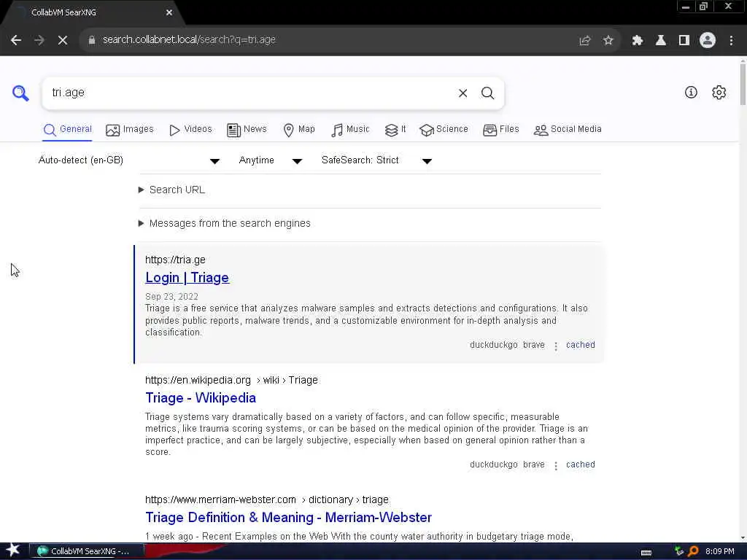
Task: Select the General search tab
Action: (67, 130)
